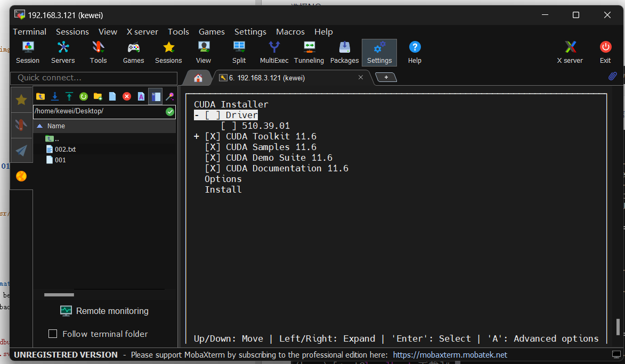Open the X server menu
The width and height of the screenshot is (625, 364).
(x=142, y=32)
